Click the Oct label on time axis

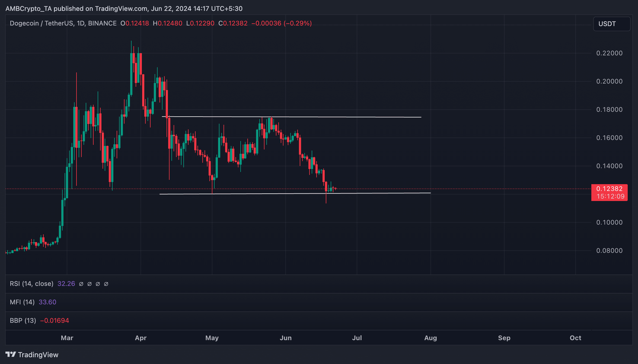575,338
